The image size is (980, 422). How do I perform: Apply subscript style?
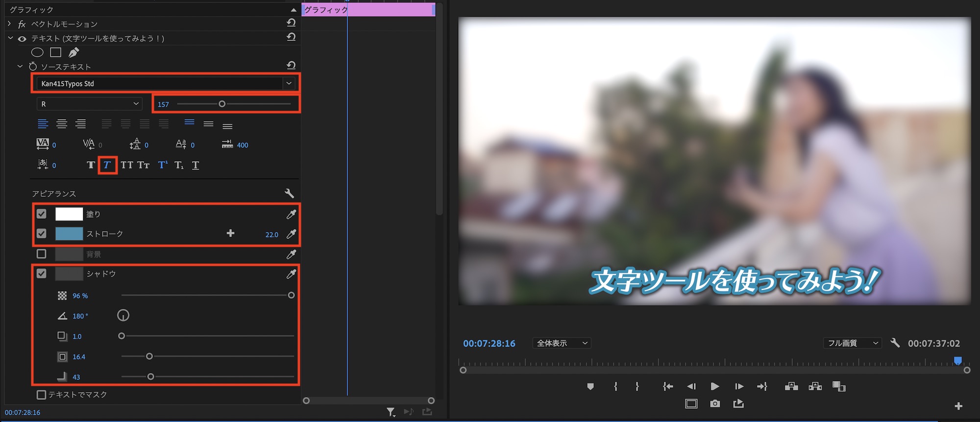pos(179,165)
